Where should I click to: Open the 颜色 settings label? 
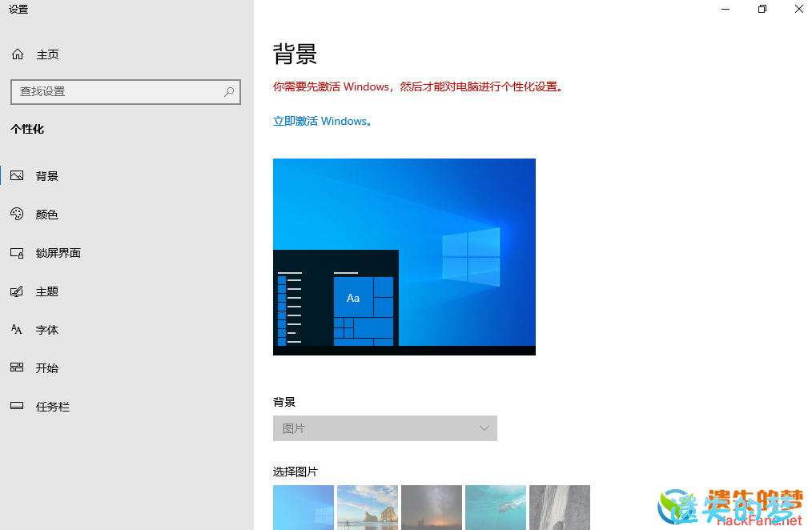tap(46, 215)
